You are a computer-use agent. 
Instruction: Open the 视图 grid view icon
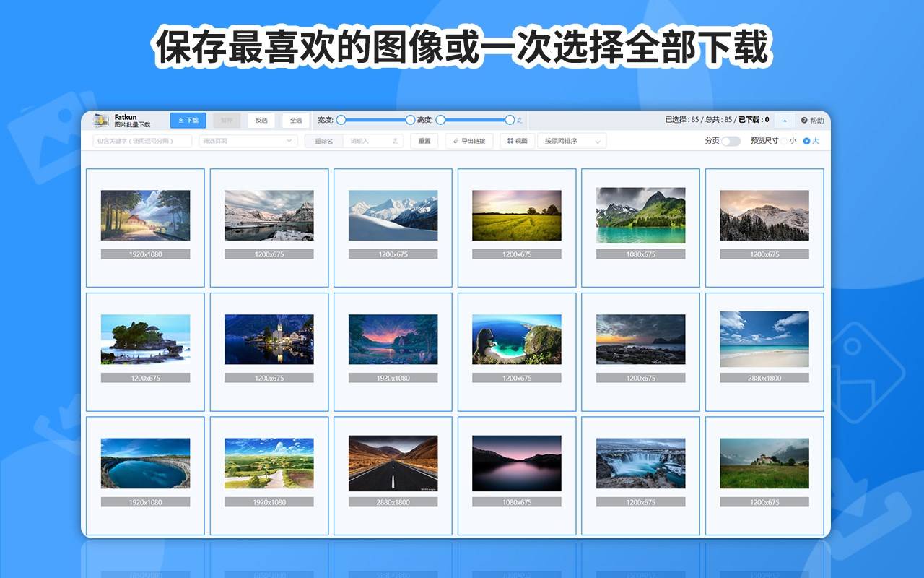(x=510, y=141)
